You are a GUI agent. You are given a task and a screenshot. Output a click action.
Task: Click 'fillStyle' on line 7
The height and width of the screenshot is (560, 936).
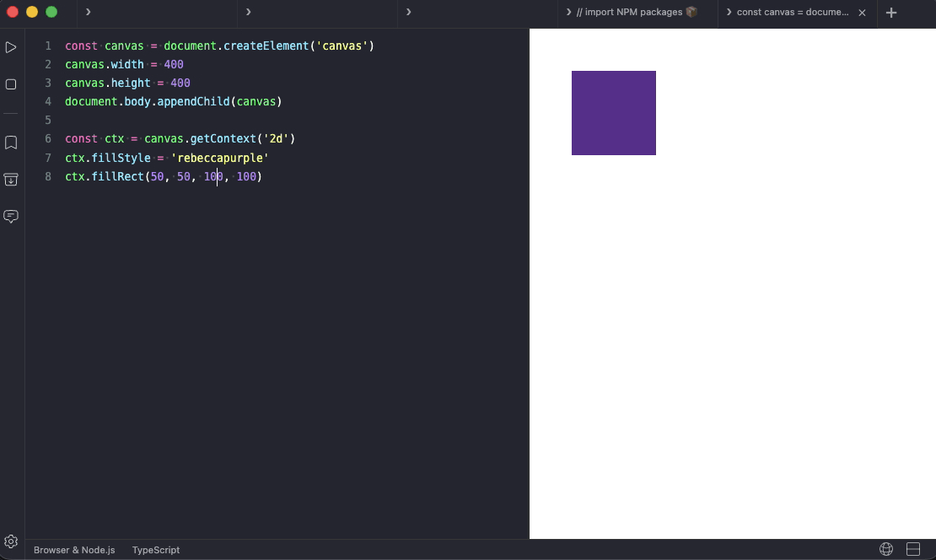[x=121, y=159]
